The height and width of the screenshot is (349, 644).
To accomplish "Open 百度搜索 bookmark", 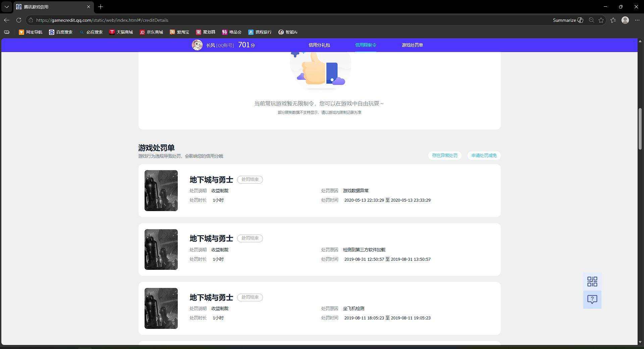I will tap(61, 32).
